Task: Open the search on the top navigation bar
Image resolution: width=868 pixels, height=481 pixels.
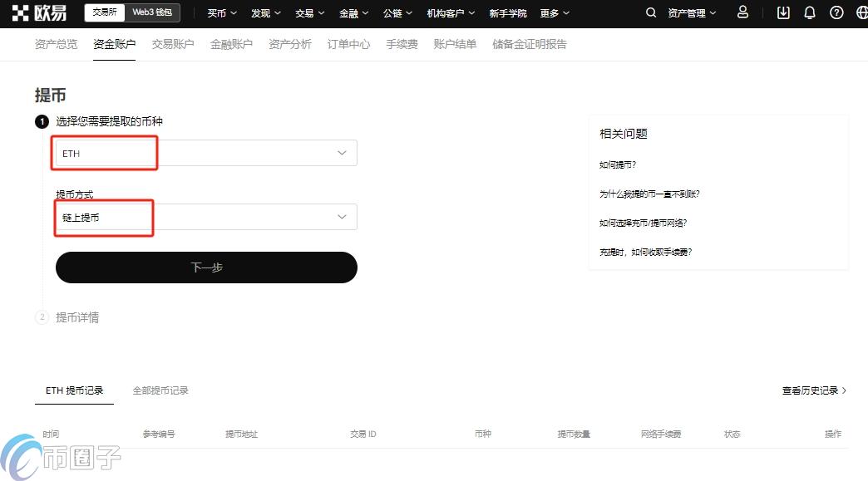Action: (651, 13)
